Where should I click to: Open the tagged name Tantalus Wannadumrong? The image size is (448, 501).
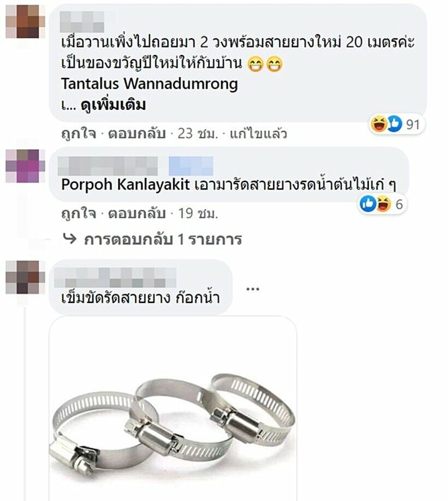(x=150, y=84)
